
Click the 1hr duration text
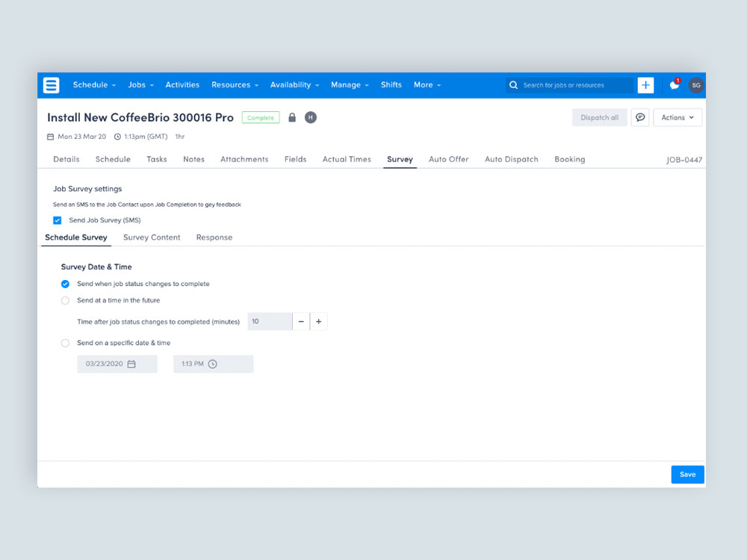179,137
